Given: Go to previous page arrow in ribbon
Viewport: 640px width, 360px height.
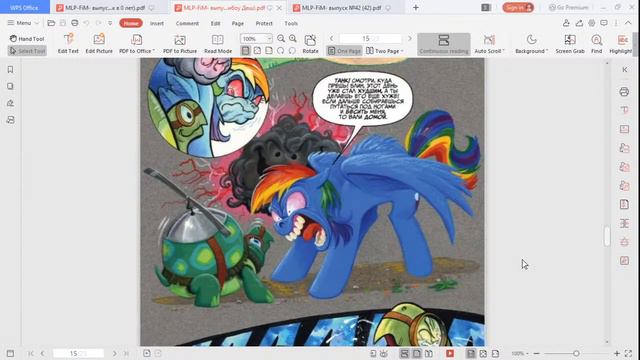Looking at the screenshot, I should [331, 38].
